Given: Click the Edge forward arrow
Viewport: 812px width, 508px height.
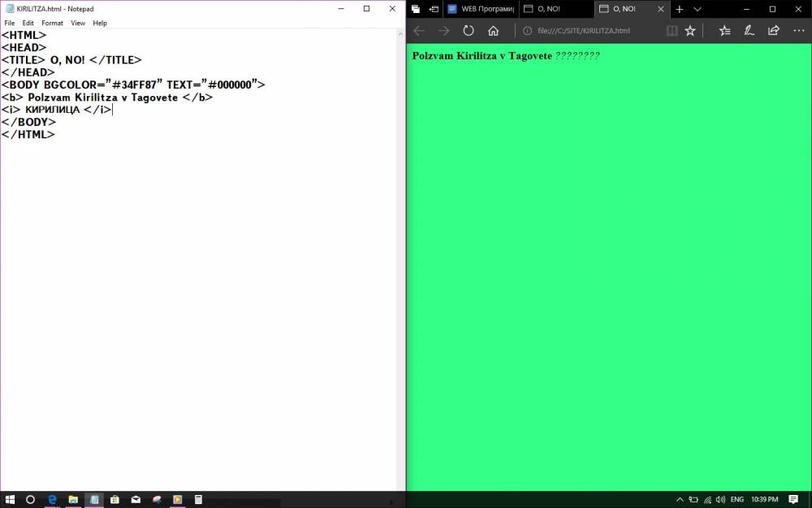Looking at the screenshot, I should pos(444,31).
